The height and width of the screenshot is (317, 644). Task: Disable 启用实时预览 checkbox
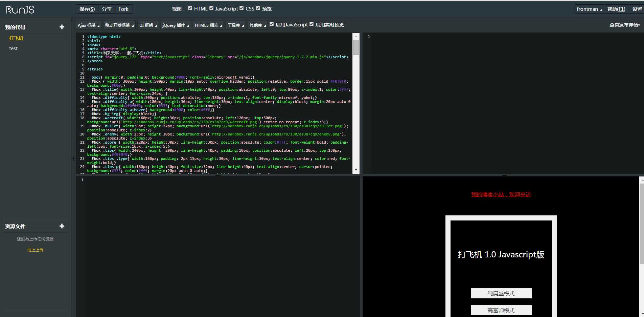pos(312,24)
